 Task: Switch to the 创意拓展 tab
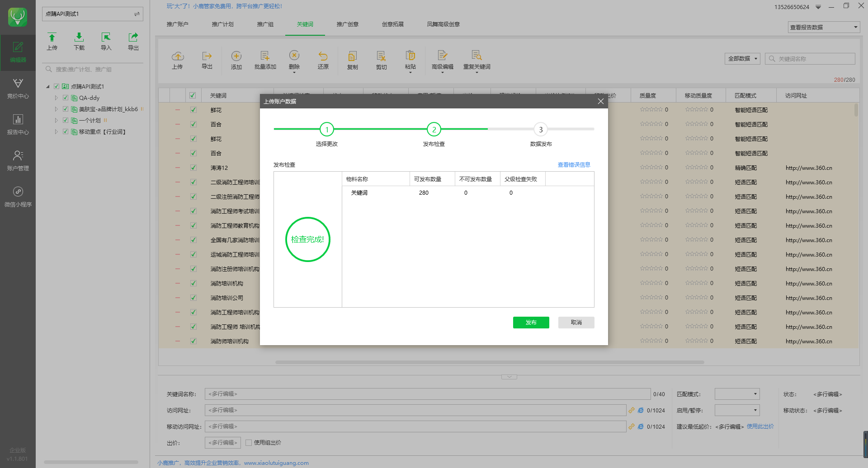393,24
